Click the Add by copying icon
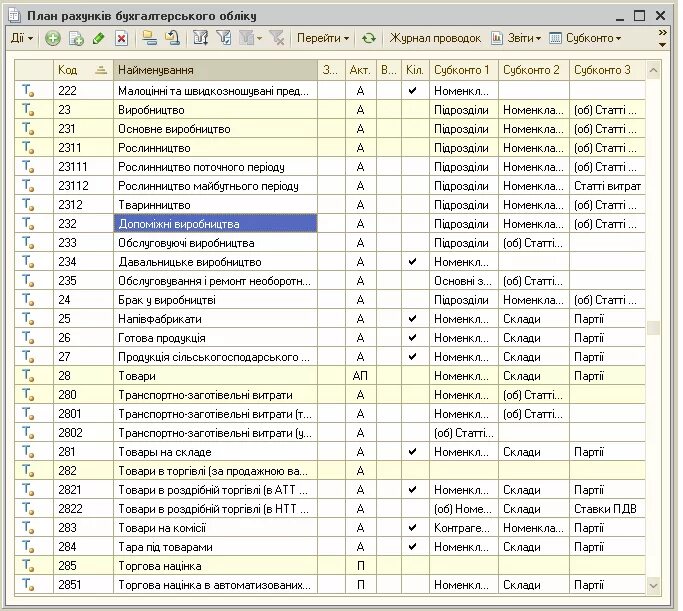 coord(76,38)
